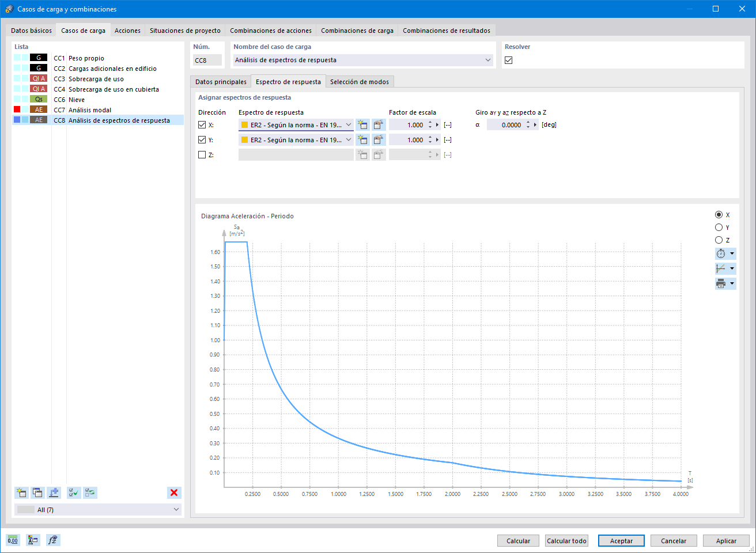The height and width of the screenshot is (553, 756).
Task: Open Combinaciones de carga tab
Action: (x=357, y=31)
